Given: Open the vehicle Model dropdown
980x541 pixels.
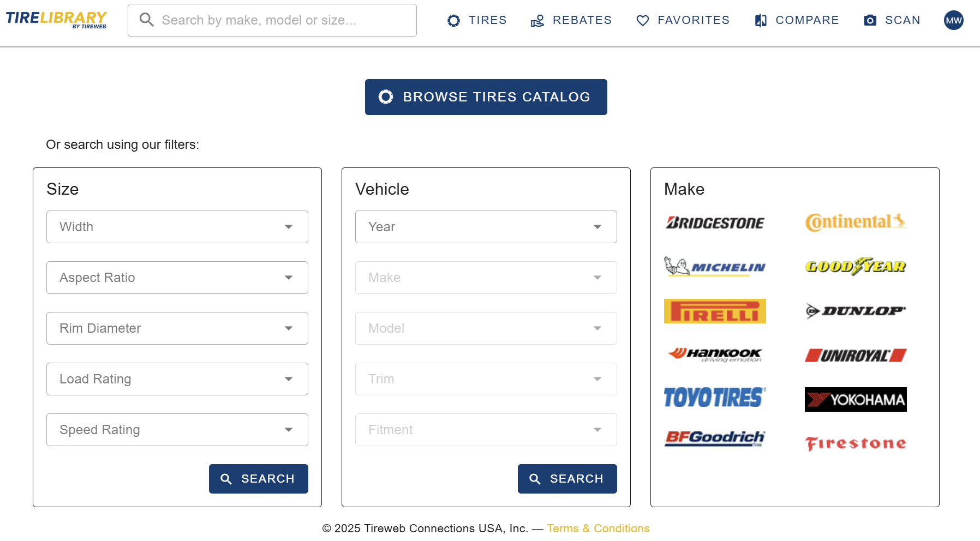Looking at the screenshot, I should (x=486, y=328).
